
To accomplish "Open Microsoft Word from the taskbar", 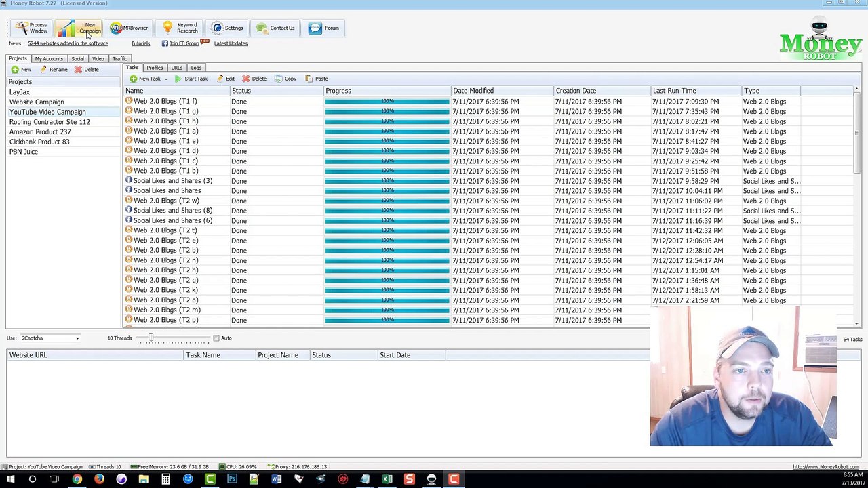I will pos(276,479).
